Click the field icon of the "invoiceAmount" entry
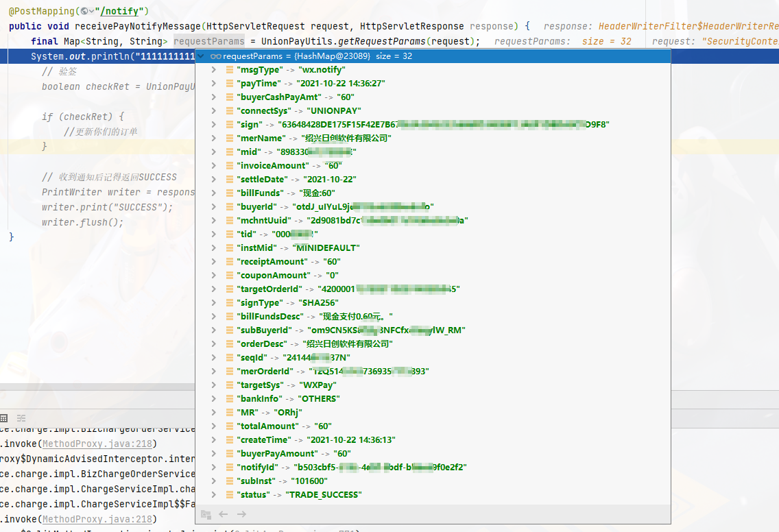 click(x=230, y=165)
